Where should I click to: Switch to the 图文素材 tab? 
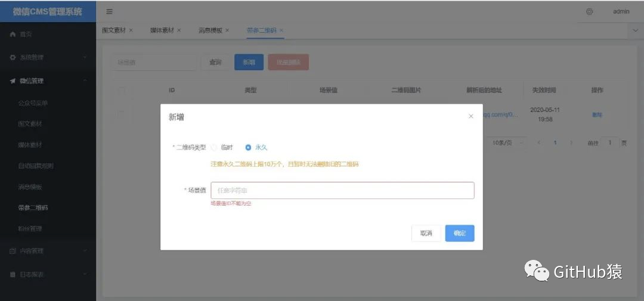pos(114,30)
